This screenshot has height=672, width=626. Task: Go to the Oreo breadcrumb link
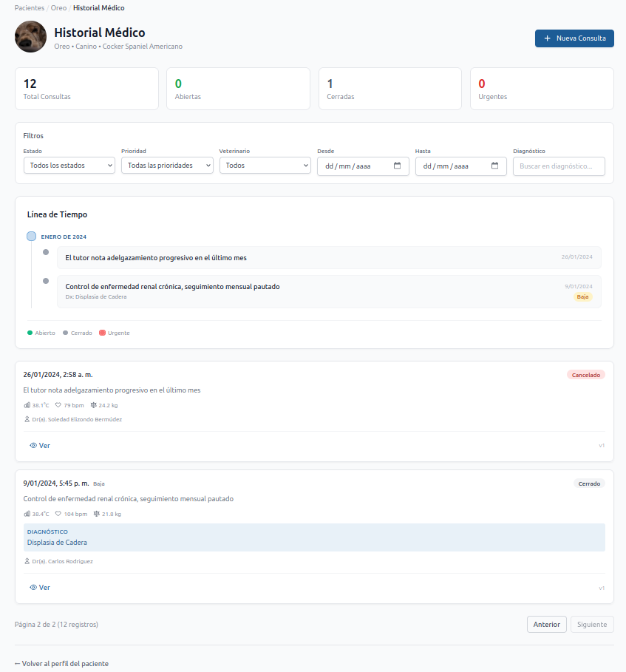coord(58,7)
